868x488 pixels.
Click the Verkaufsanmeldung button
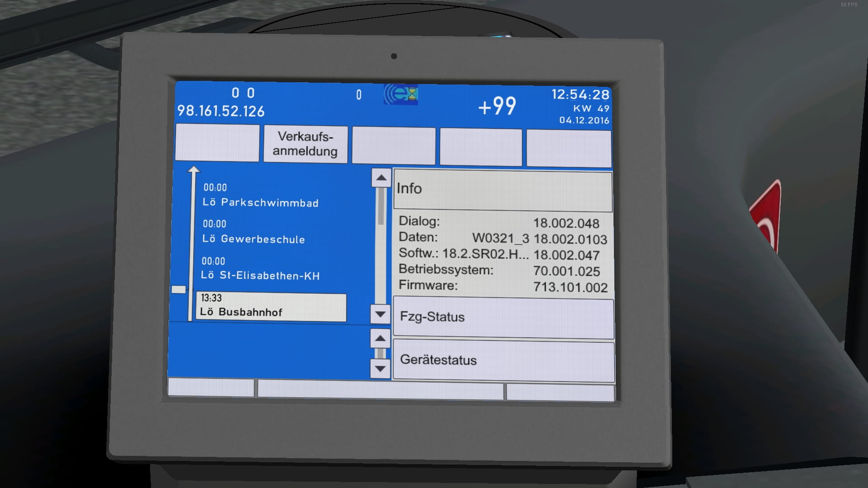click(x=306, y=144)
